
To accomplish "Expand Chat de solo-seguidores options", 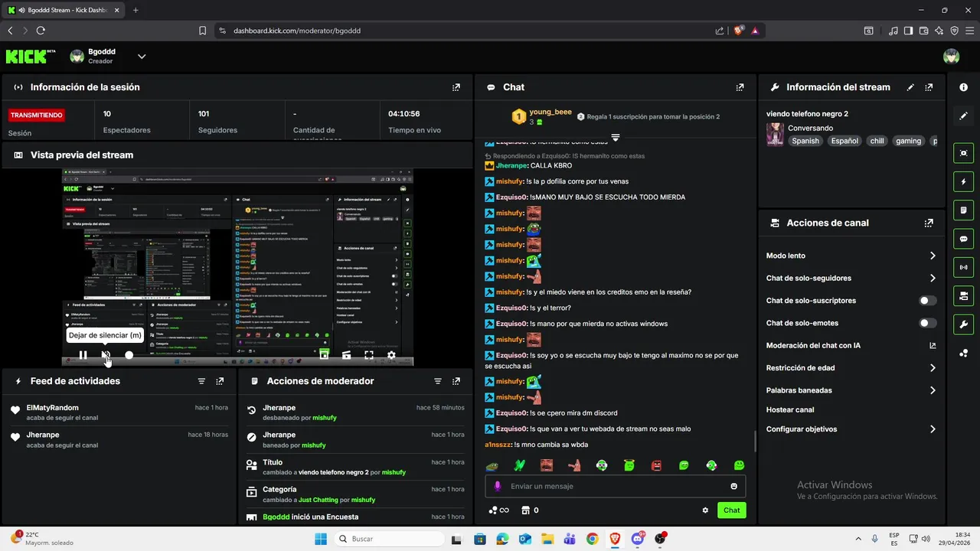I will pyautogui.click(x=933, y=278).
